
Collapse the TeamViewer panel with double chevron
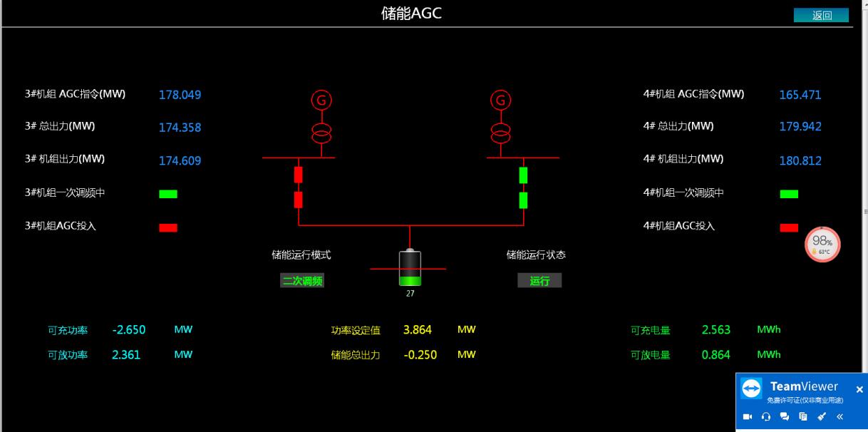coord(840,417)
